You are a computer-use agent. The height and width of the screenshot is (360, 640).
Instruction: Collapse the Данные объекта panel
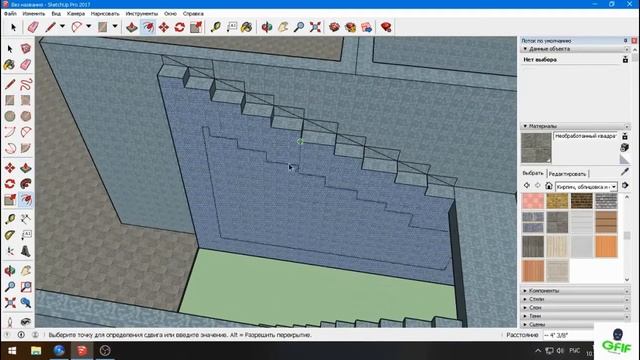[x=575, y=49]
